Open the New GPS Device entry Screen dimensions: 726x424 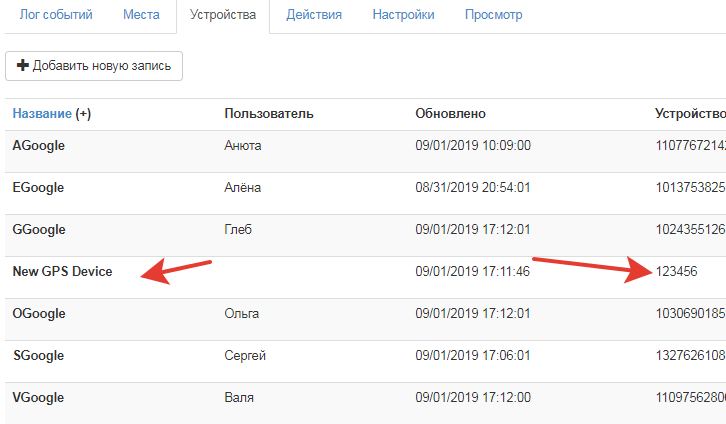coord(63,271)
